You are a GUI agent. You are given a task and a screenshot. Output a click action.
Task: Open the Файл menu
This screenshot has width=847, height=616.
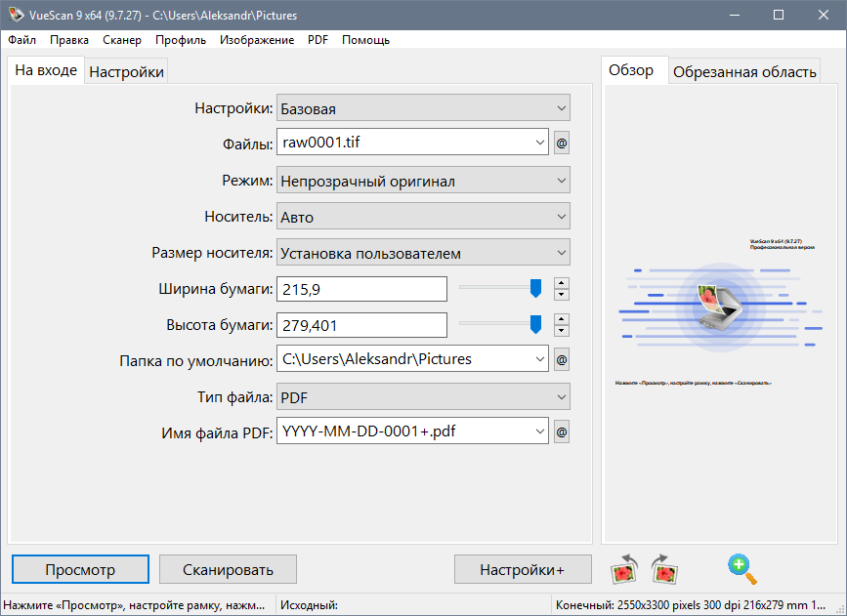click(x=21, y=40)
